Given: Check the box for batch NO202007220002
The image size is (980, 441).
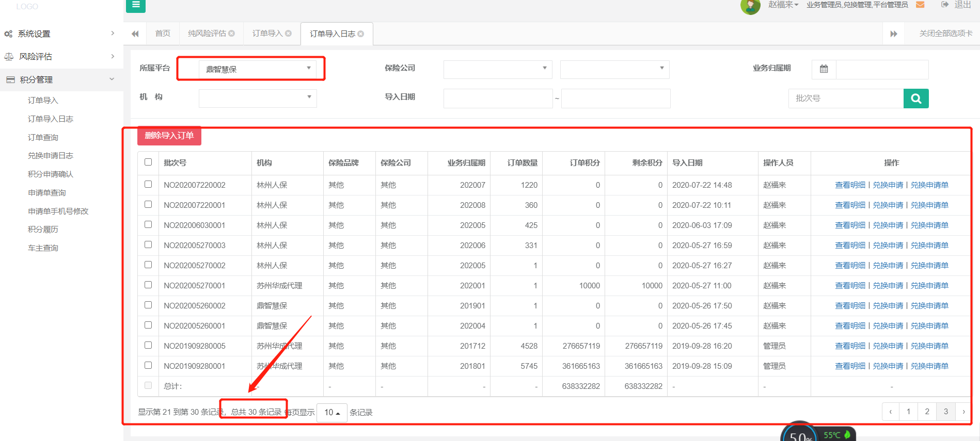Looking at the screenshot, I should point(148,184).
